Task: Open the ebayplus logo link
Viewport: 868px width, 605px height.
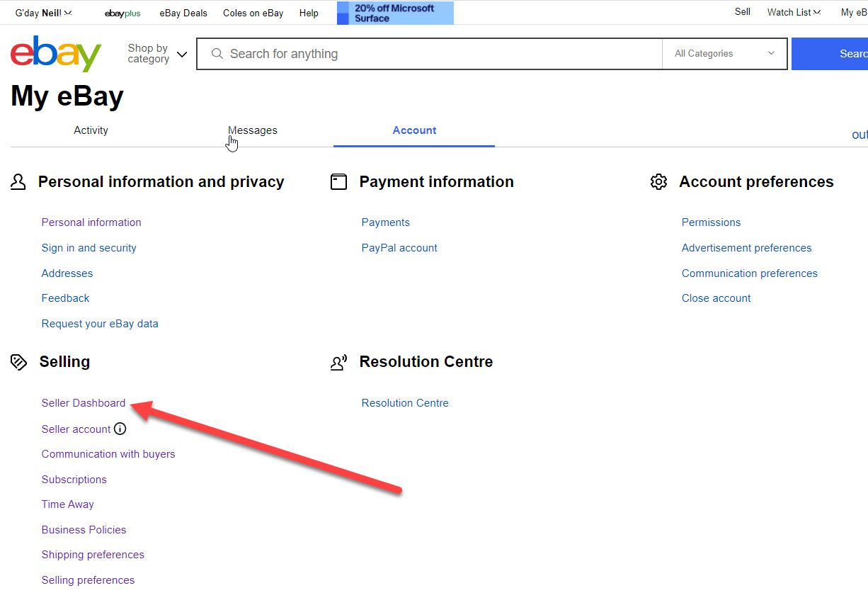Action: pyautogui.click(x=122, y=13)
